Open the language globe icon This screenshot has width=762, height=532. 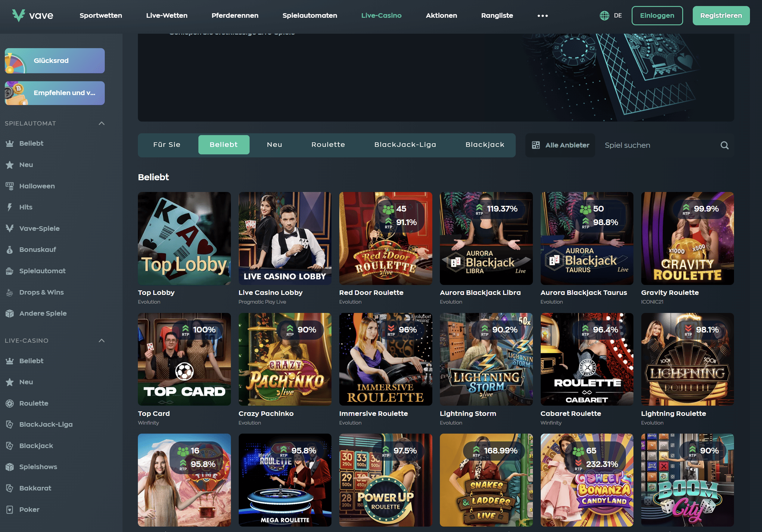point(604,16)
